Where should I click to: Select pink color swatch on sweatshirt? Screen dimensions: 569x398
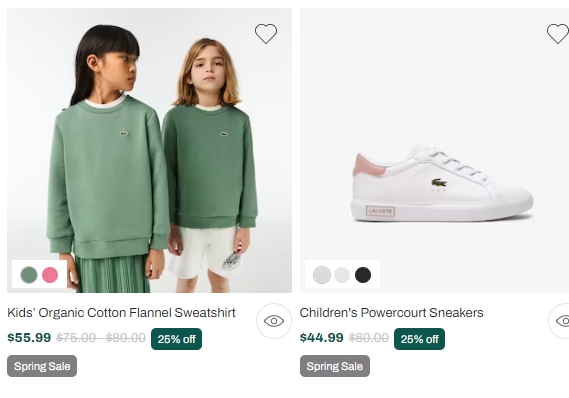[50, 275]
